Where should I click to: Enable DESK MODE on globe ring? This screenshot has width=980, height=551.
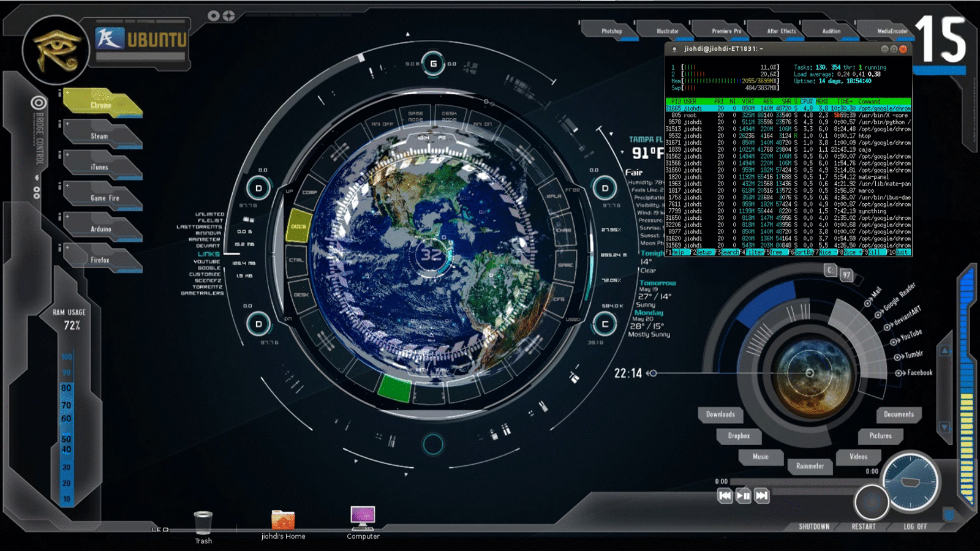click(449, 116)
